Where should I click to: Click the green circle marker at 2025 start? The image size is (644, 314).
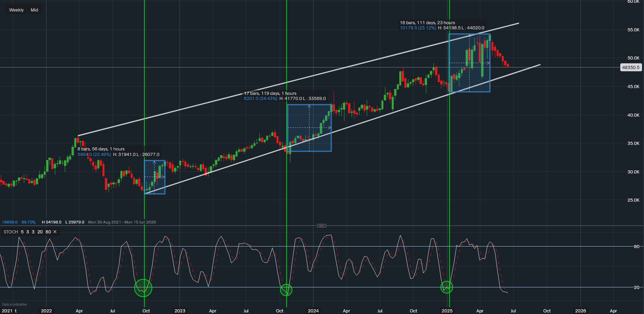pos(447,287)
